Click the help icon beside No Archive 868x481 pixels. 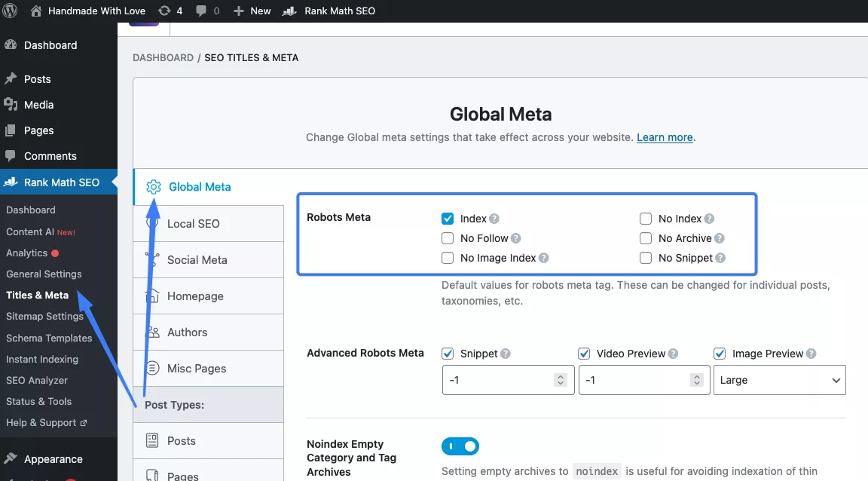(x=720, y=238)
